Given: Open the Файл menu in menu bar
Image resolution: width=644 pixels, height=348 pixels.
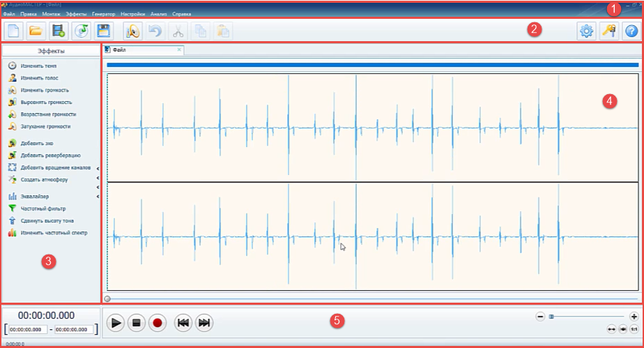Looking at the screenshot, I should 9,14.
